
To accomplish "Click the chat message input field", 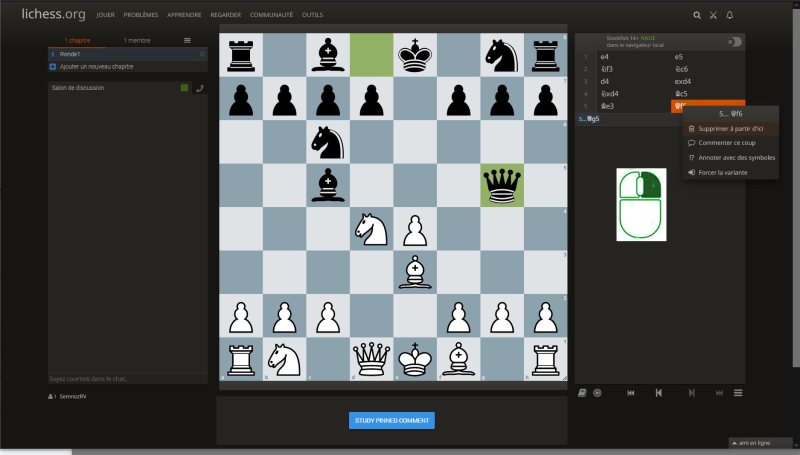I will (x=127, y=379).
